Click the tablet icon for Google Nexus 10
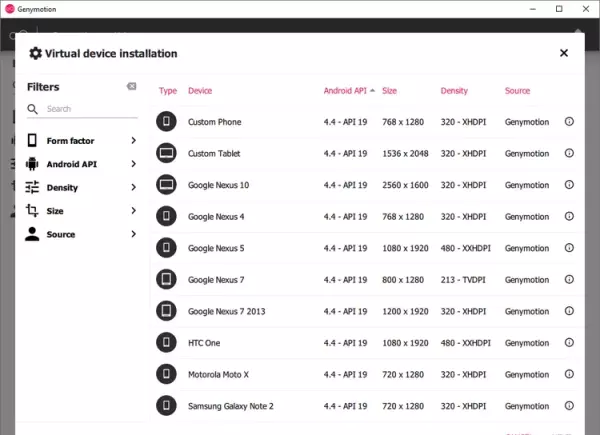This screenshot has width=600, height=435. 166,185
